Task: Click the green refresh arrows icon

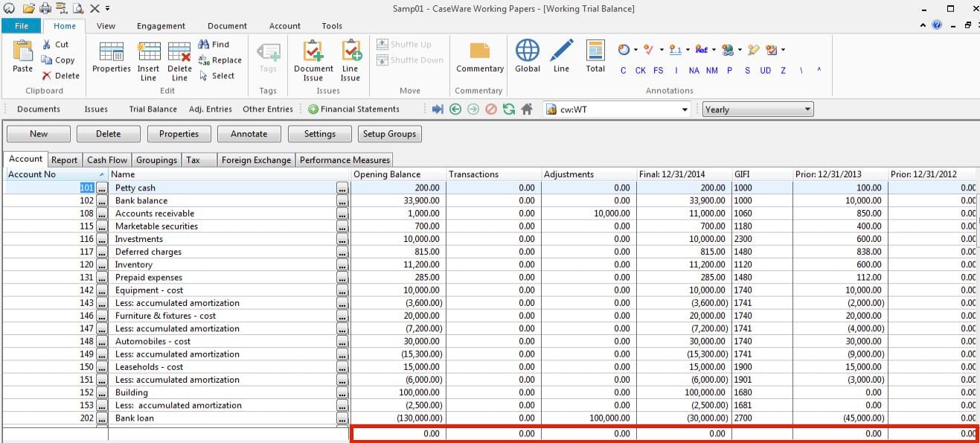Action: 509,109
